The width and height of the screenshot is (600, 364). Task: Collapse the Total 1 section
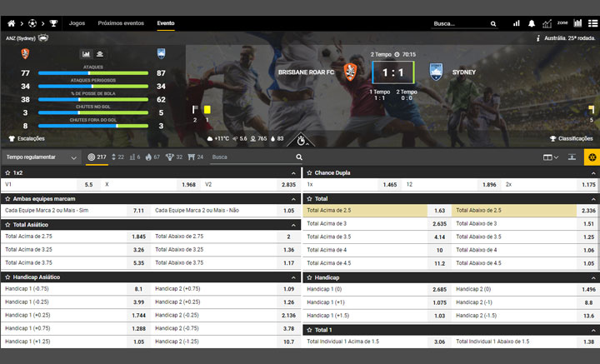[x=593, y=331]
